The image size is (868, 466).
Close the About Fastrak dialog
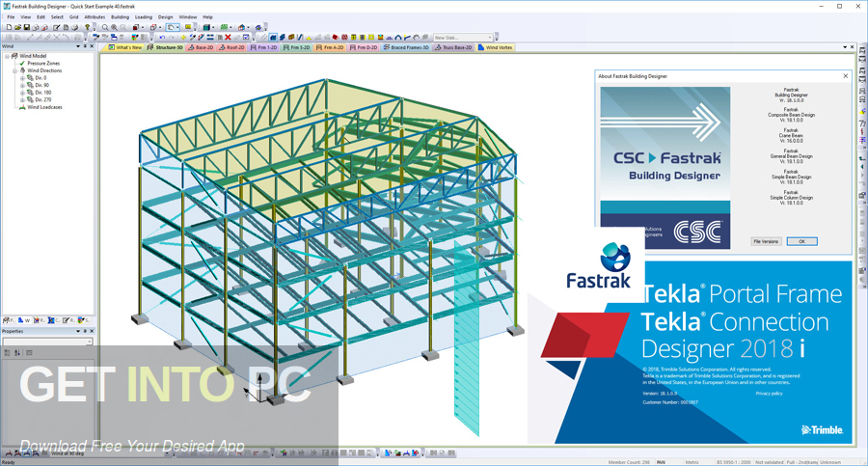845,76
